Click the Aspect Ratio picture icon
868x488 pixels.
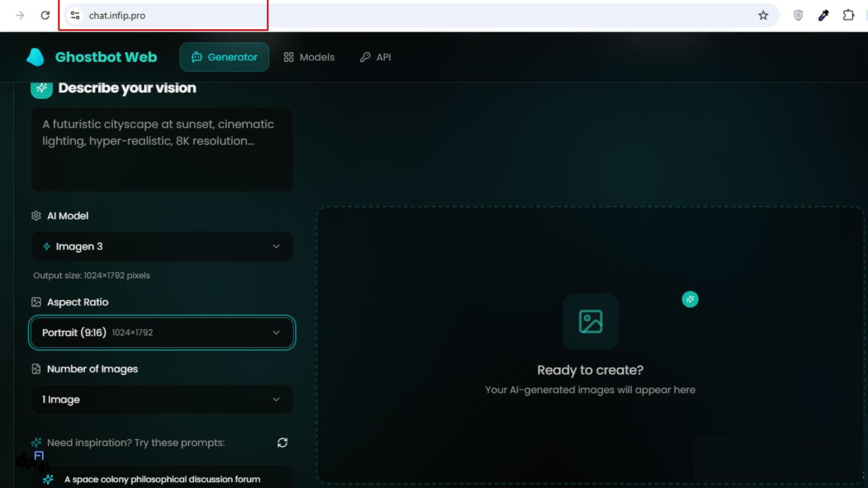pos(36,302)
